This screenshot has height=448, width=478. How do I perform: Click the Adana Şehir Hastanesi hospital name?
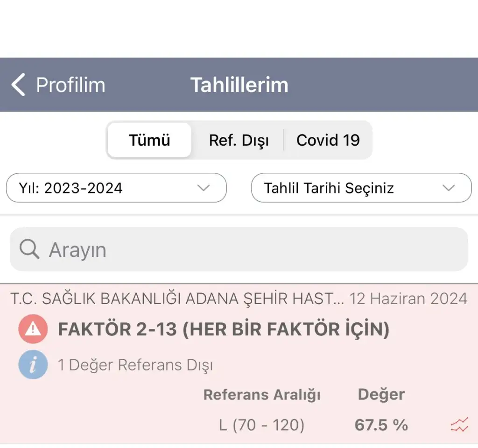[176, 299]
